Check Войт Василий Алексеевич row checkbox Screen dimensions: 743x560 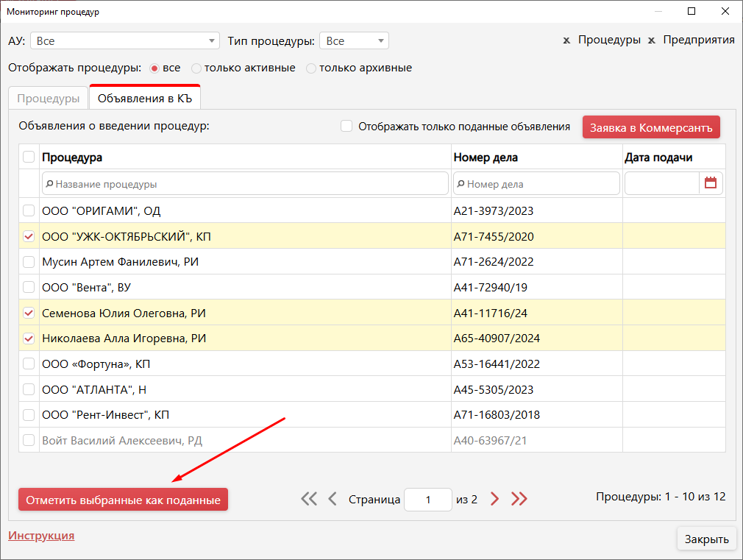point(29,441)
